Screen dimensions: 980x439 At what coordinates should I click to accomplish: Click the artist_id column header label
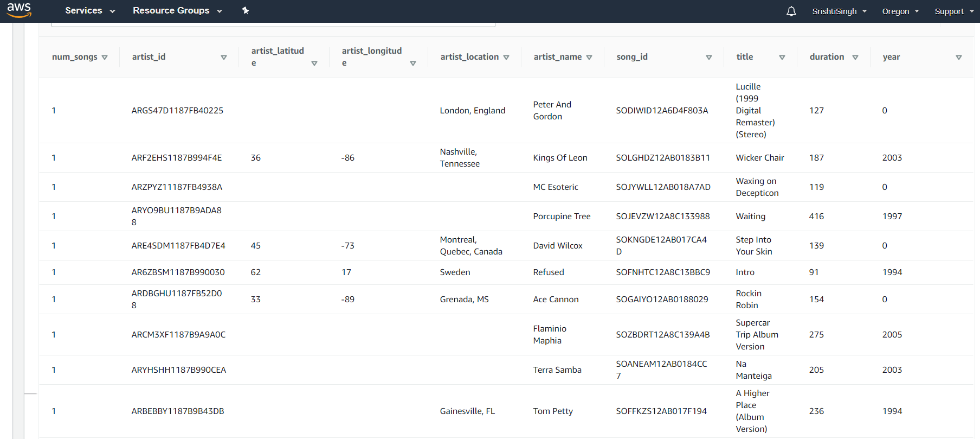pos(149,57)
